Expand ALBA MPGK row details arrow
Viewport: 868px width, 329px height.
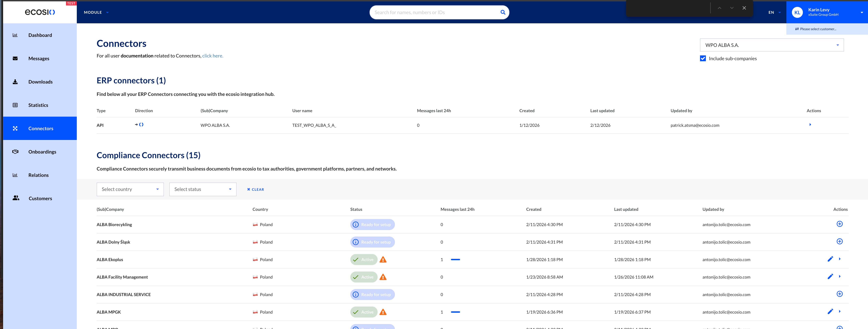pyautogui.click(x=840, y=312)
